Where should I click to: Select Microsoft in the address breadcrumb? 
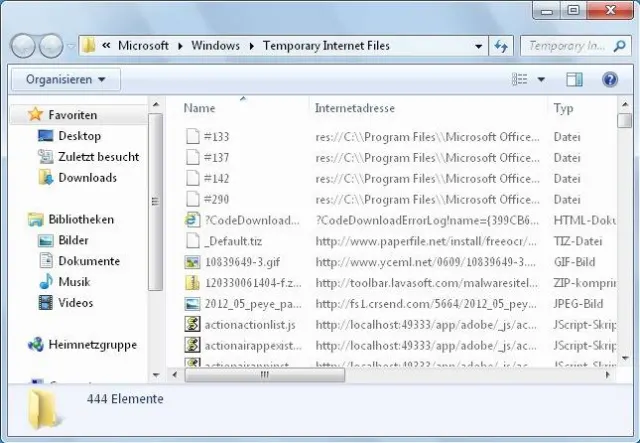click(143, 46)
